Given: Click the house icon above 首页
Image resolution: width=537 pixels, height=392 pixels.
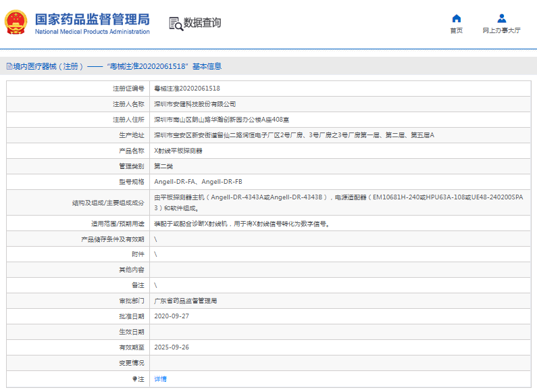Looking at the screenshot, I should tap(457, 18).
